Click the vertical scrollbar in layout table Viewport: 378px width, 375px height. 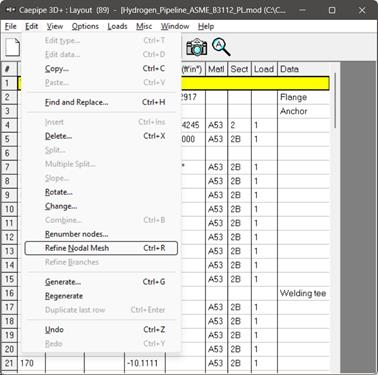click(x=335, y=100)
